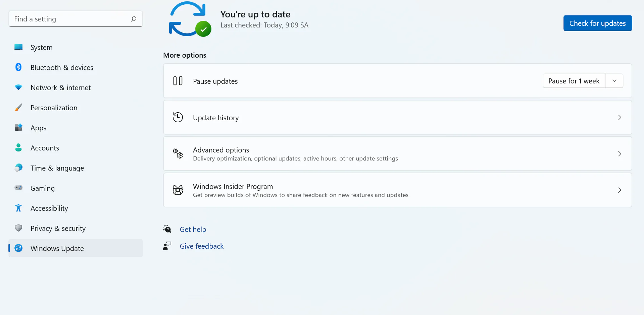Viewport: 644px width, 315px height.
Task: Click the System monitor icon in sidebar
Action: tap(18, 47)
